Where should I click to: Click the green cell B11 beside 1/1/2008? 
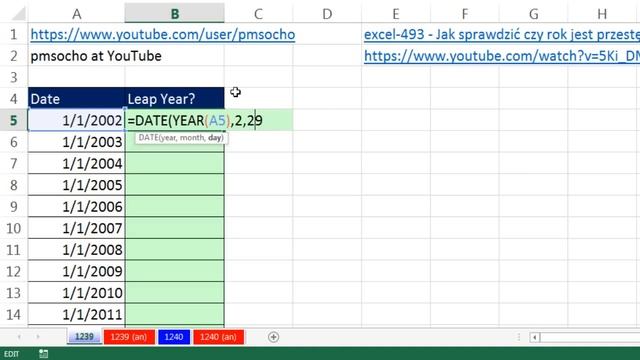tap(175, 250)
